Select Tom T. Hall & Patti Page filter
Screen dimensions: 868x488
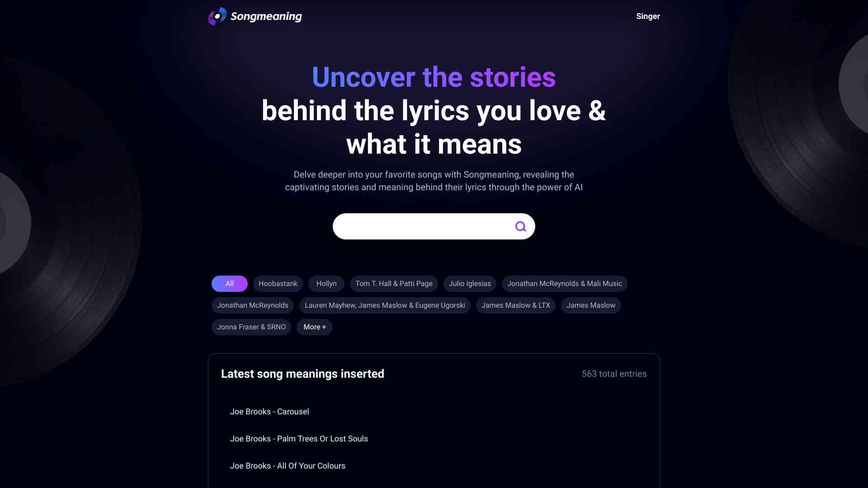tap(393, 284)
